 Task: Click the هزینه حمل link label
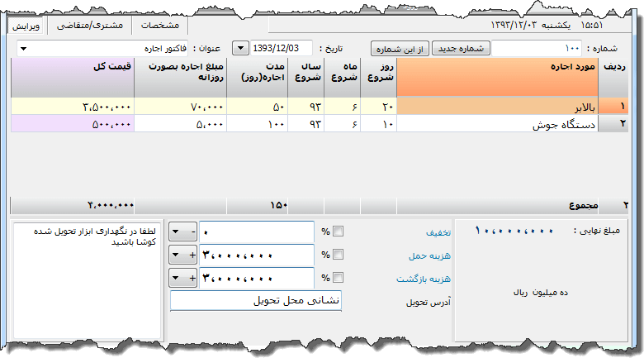[429, 256]
